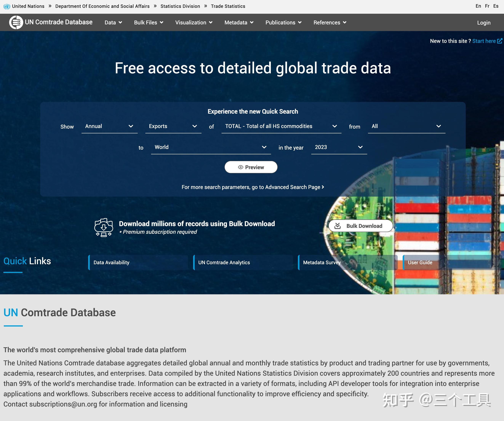Switch language to Fr
The image size is (504, 421).
[487, 6]
